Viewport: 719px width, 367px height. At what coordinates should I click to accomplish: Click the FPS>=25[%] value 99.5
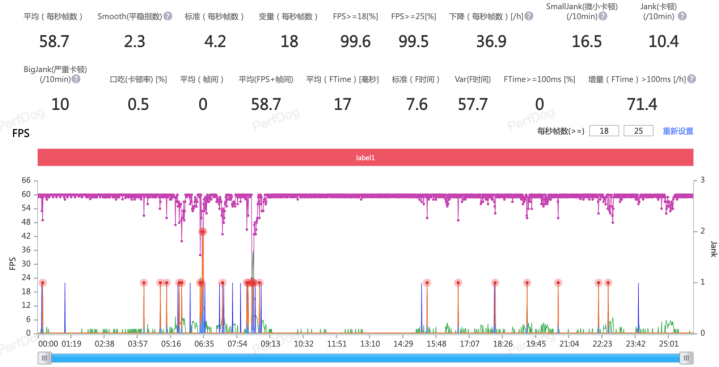pos(414,42)
